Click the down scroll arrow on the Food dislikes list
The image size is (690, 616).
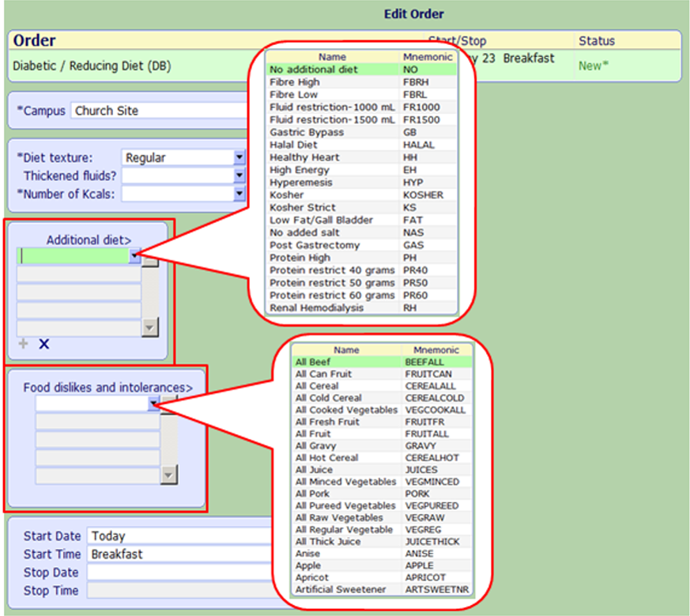(x=168, y=474)
